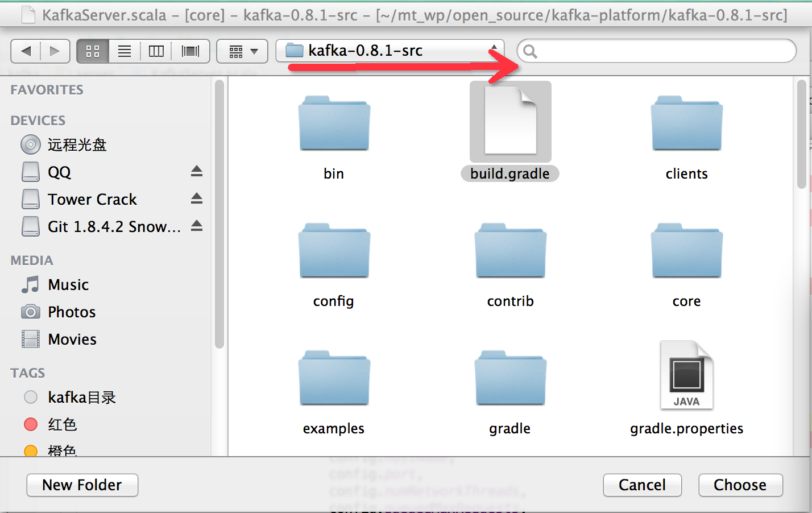Create a New Folder
This screenshot has width=812, height=513.
pos(82,485)
